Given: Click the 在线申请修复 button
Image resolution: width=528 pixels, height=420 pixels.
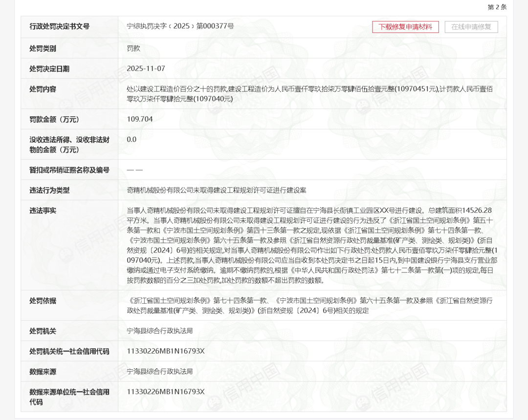Looking at the screenshot, I should pyautogui.click(x=471, y=27).
